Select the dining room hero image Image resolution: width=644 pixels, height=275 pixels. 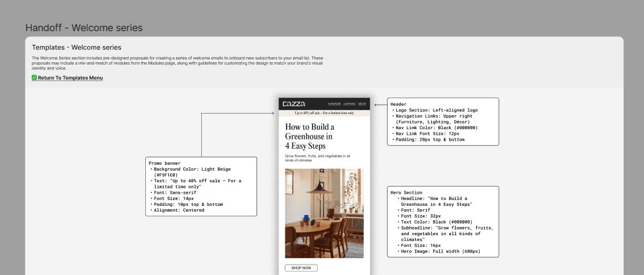pyautogui.click(x=324, y=213)
